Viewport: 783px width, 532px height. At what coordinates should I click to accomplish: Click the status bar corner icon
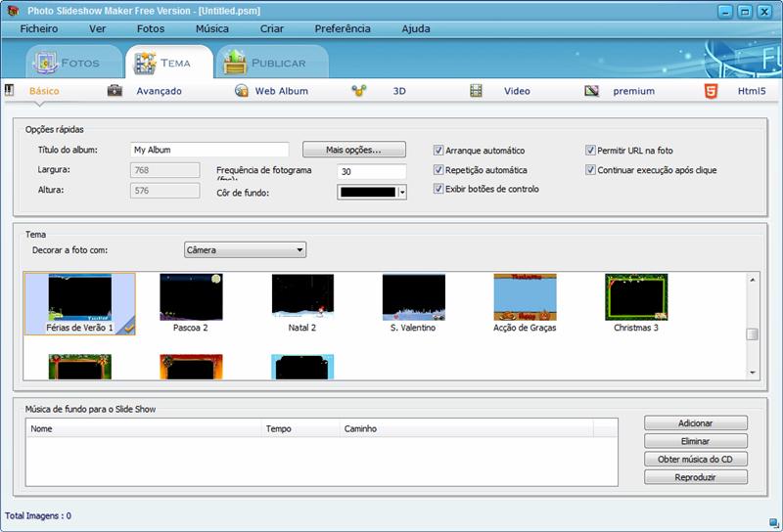[773, 522]
